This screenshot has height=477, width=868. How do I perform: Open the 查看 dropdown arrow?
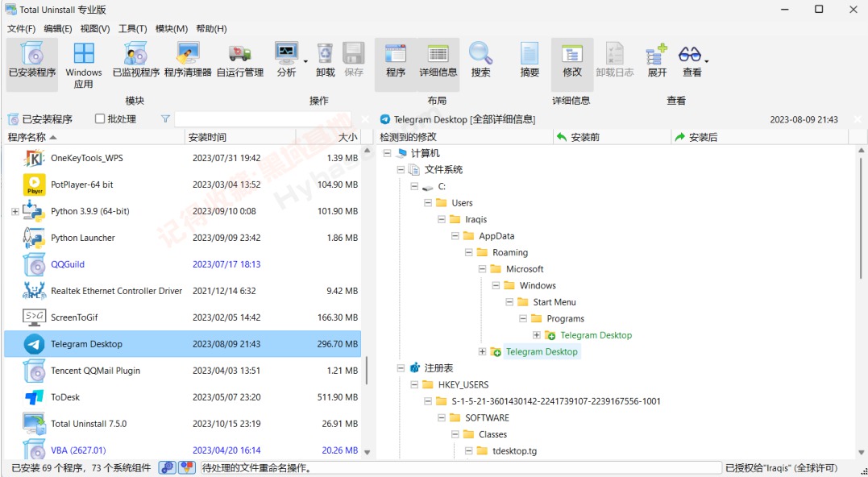706,61
